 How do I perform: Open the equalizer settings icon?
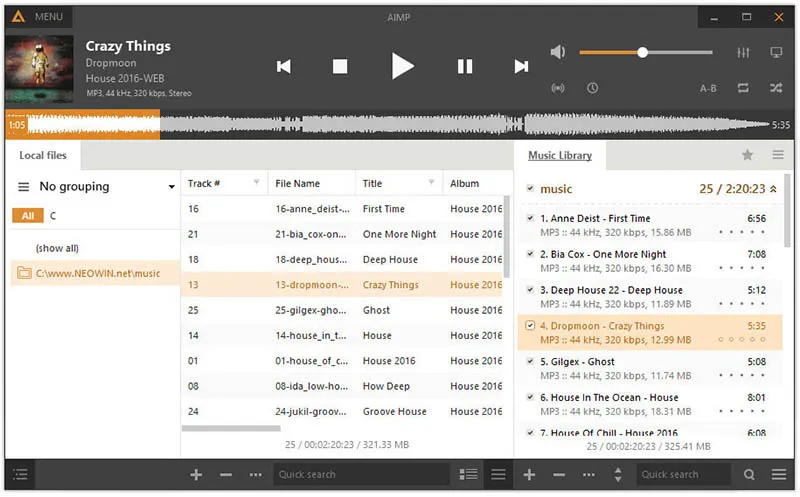[x=742, y=53]
